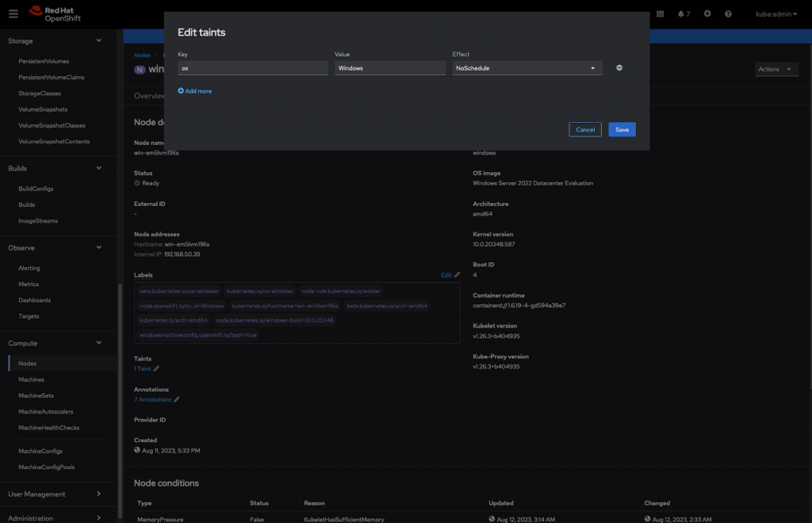Image resolution: width=812 pixels, height=523 pixels.
Task: Open the application launcher grid icon
Action: point(662,13)
